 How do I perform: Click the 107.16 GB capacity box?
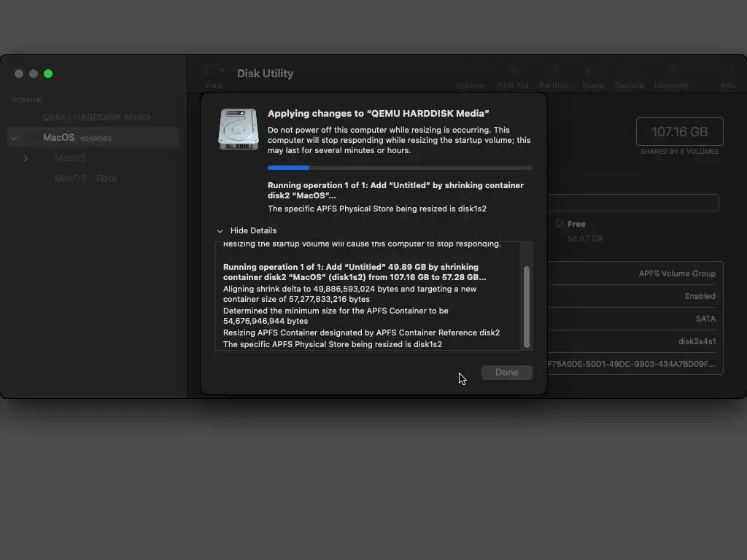[x=679, y=131]
